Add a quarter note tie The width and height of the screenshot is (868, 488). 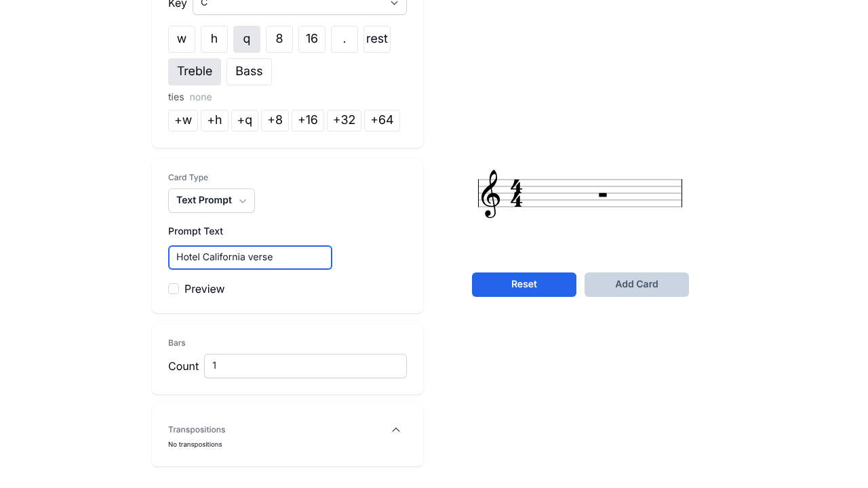click(x=245, y=121)
